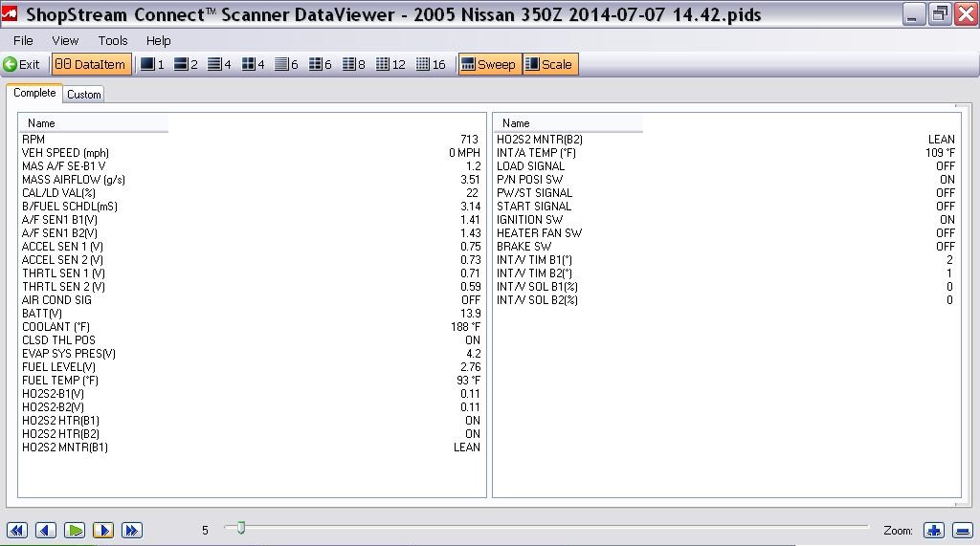980x546 pixels.
Task: Select the A/F SEN1 B1(V) row
Action: tap(252, 220)
